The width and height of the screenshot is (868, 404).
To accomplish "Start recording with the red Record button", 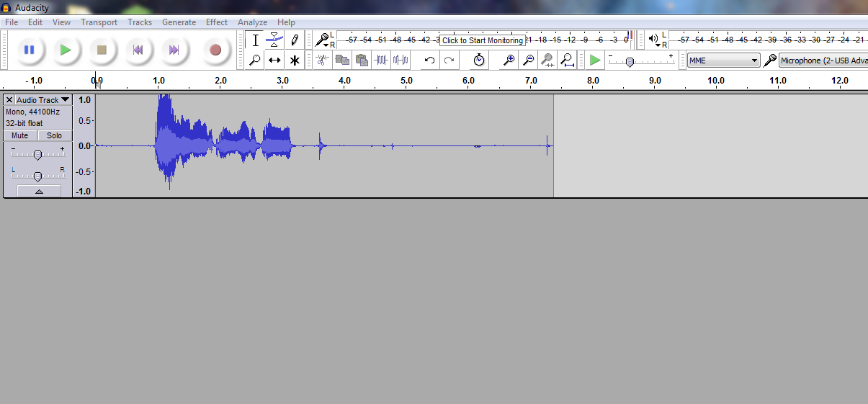I will (x=215, y=50).
